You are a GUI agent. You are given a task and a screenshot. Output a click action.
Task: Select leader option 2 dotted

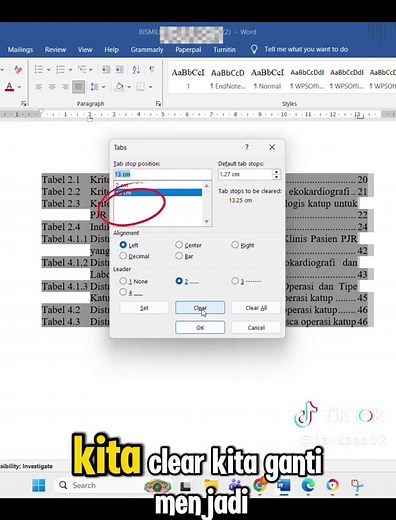pos(179,281)
